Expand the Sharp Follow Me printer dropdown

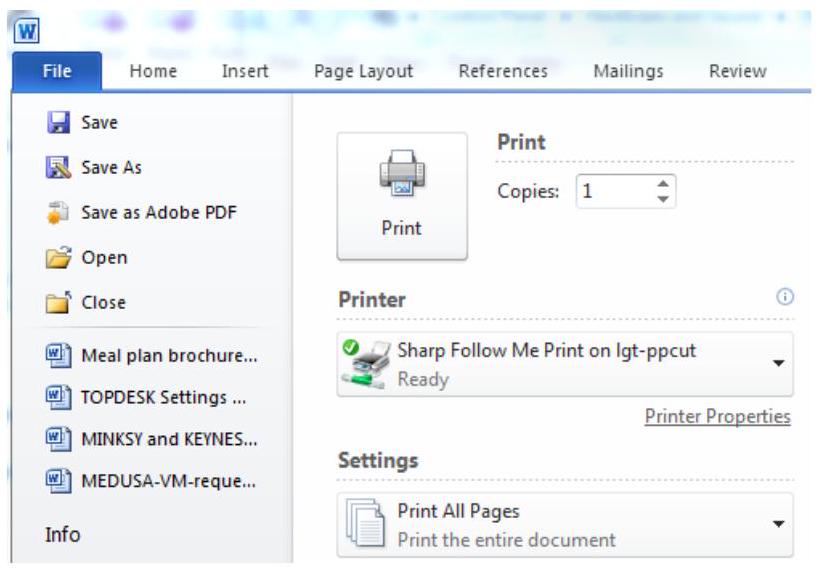pos(779,363)
